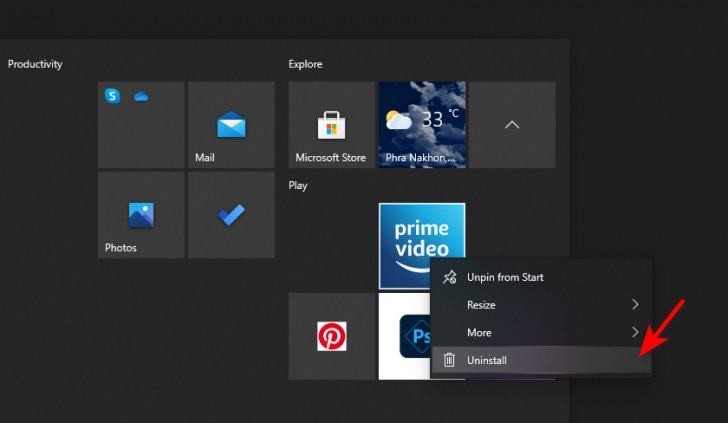Launch the Mail app tile
The height and width of the screenshot is (423, 728).
point(231,124)
